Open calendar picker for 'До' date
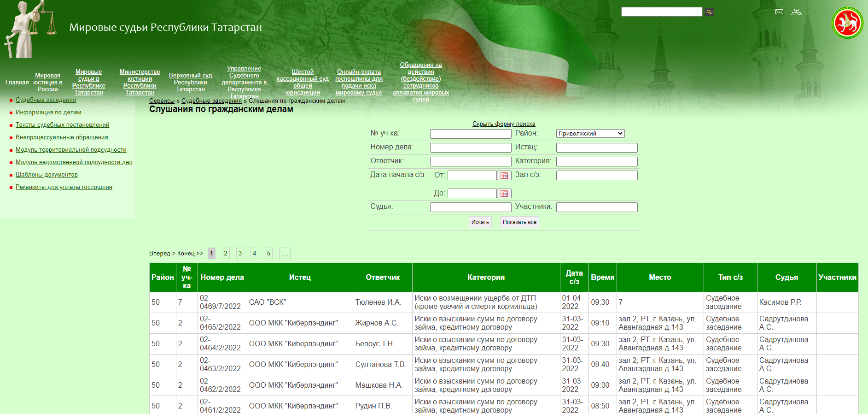This screenshot has height=414, width=868. point(504,194)
